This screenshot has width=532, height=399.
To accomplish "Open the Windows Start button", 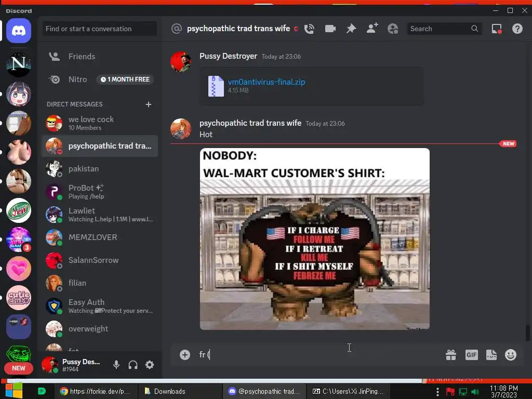I will click(14, 391).
